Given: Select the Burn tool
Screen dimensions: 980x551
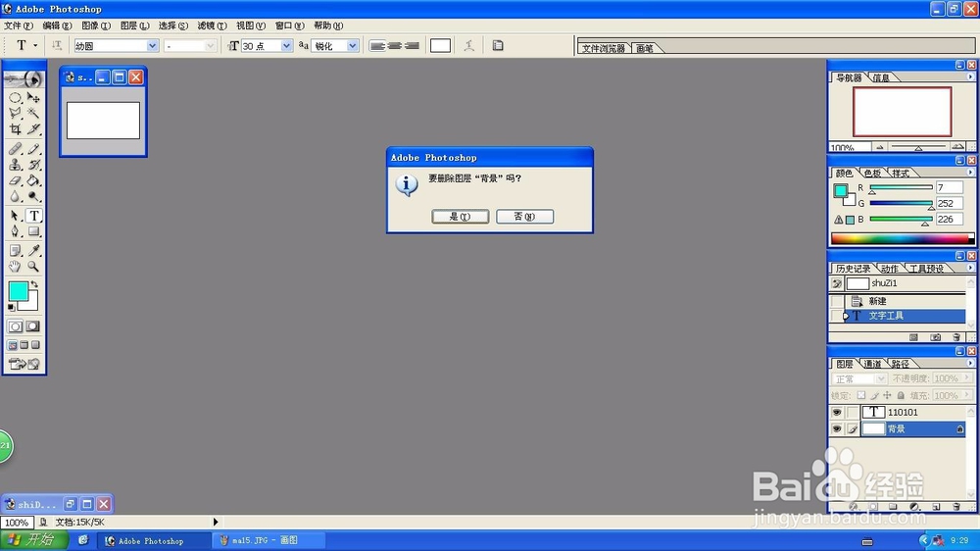Looking at the screenshot, I should click(33, 196).
